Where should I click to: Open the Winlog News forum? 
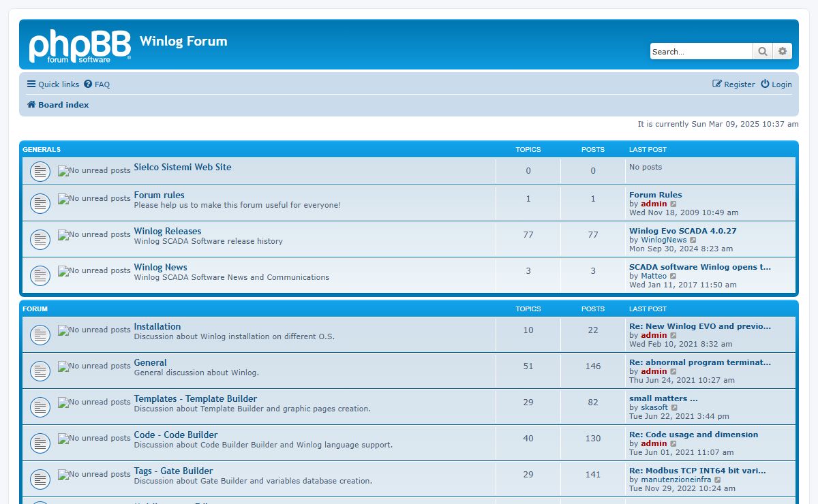tap(160, 267)
